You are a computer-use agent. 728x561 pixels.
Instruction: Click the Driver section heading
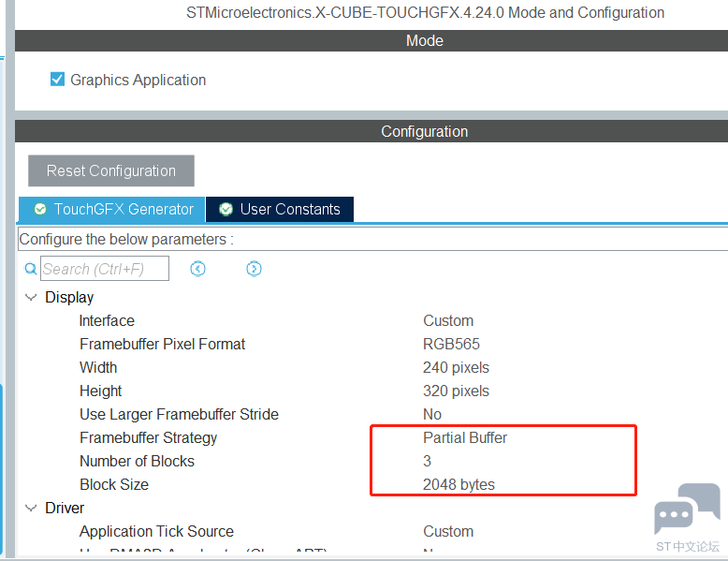coord(65,508)
